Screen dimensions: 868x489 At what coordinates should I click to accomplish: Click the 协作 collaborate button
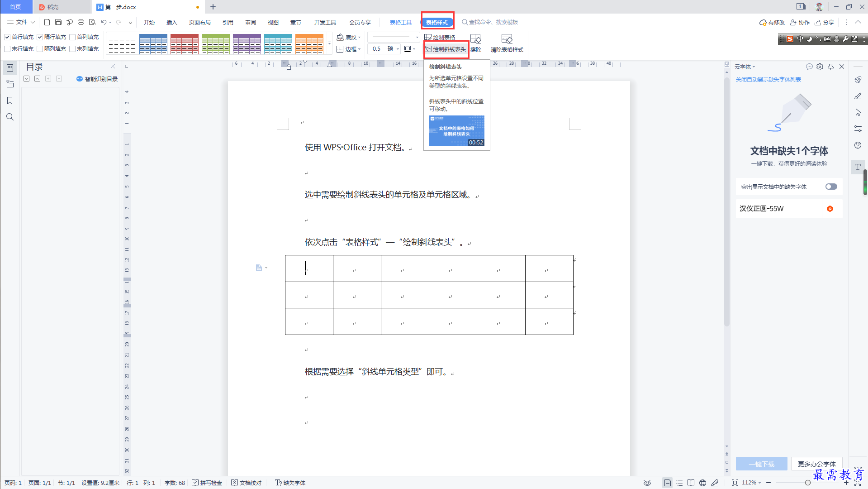(800, 22)
